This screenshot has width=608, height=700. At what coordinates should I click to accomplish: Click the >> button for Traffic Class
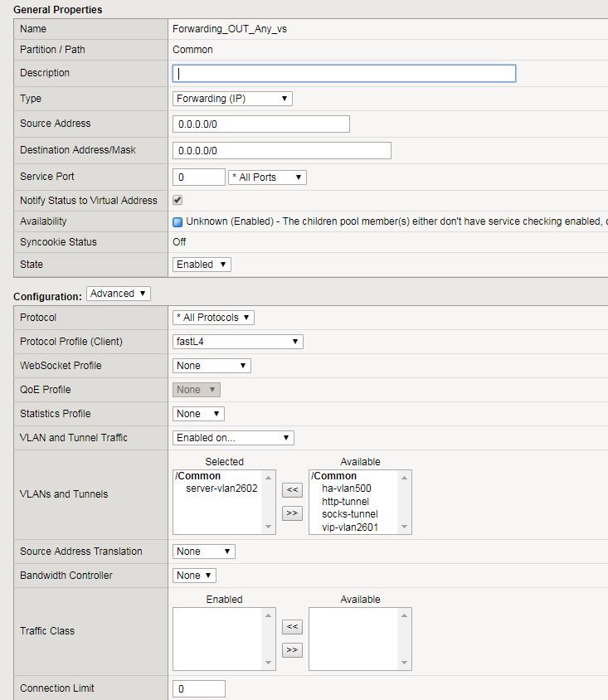tap(291, 650)
